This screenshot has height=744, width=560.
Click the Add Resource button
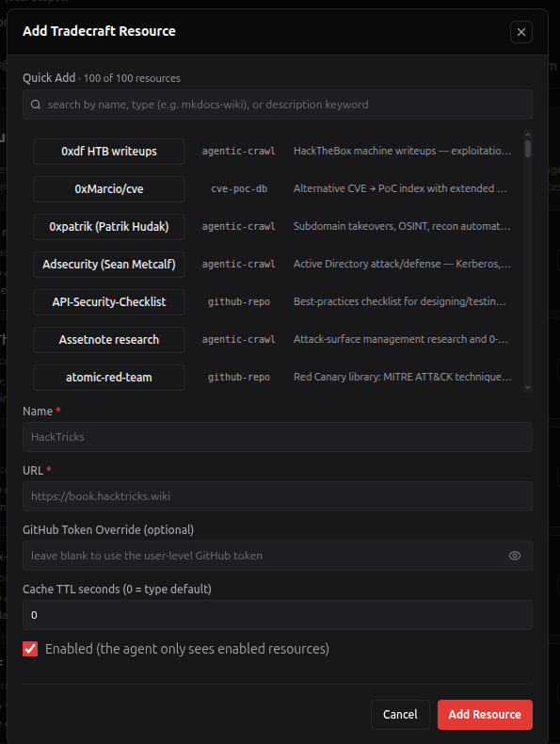(x=485, y=715)
